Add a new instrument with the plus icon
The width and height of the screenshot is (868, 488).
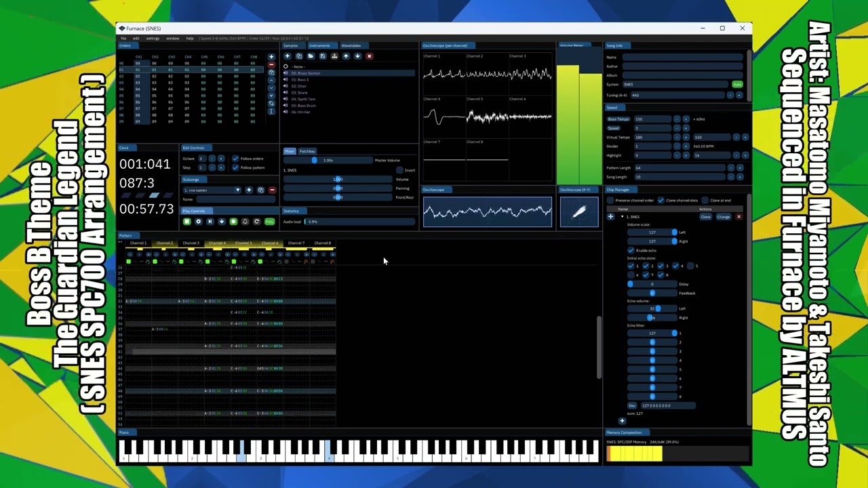point(288,56)
